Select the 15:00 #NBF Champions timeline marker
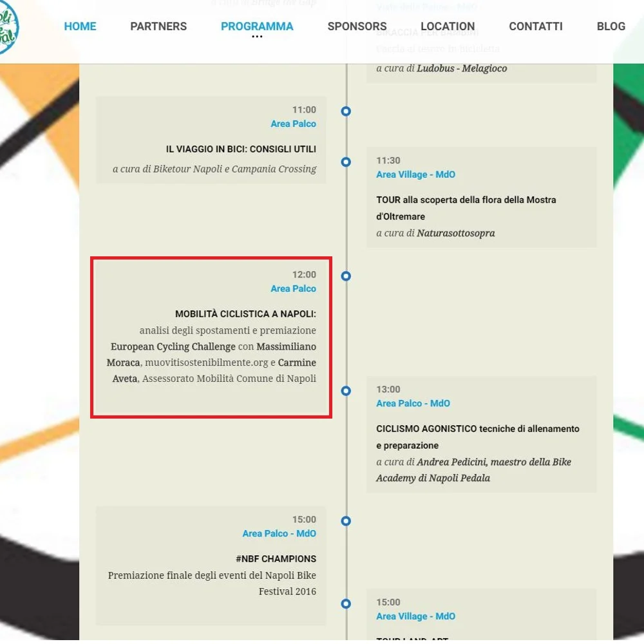This screenshot has width=644, height=644. [x=346, y=521]
